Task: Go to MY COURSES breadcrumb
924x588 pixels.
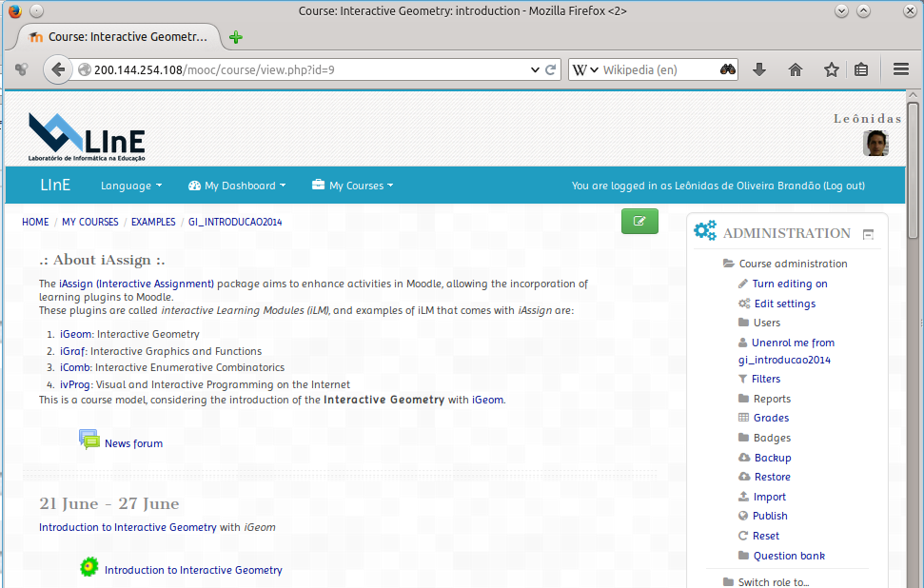Action: point(90,222)
